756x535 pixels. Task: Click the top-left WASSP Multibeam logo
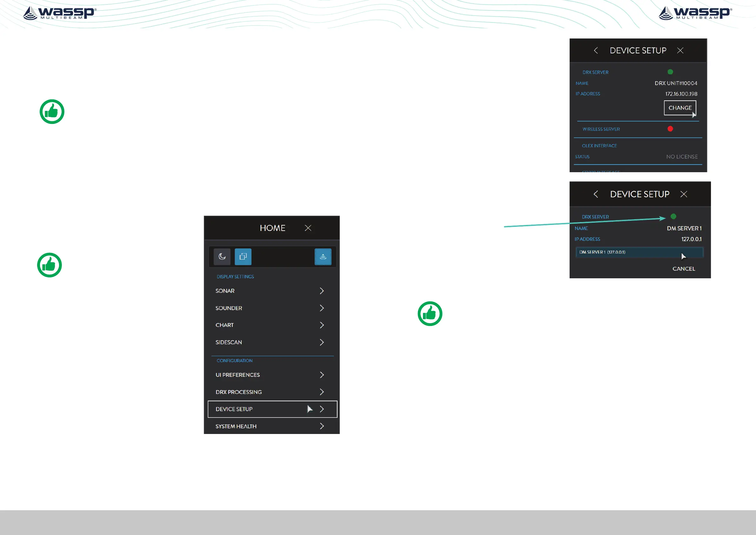point(60,13)
